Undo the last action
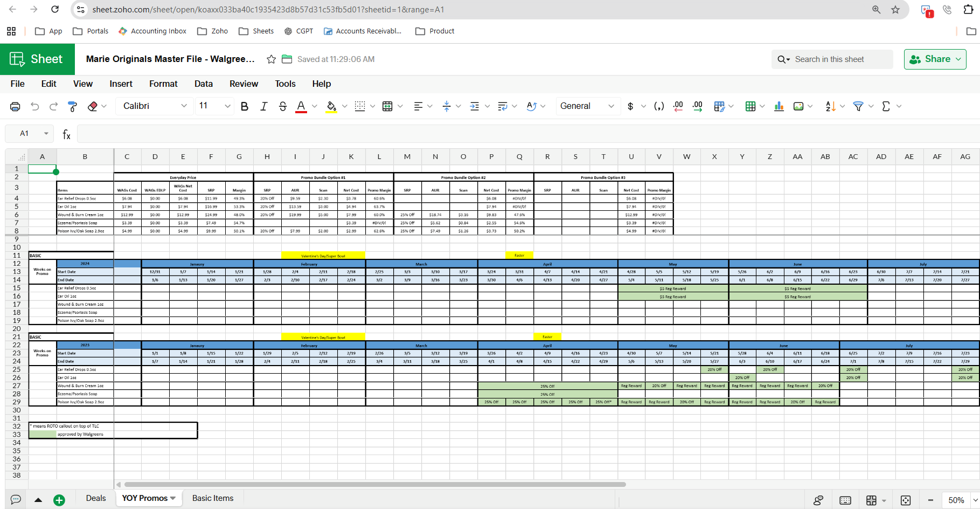Viewport: 980px width, 509px height. 35,106
